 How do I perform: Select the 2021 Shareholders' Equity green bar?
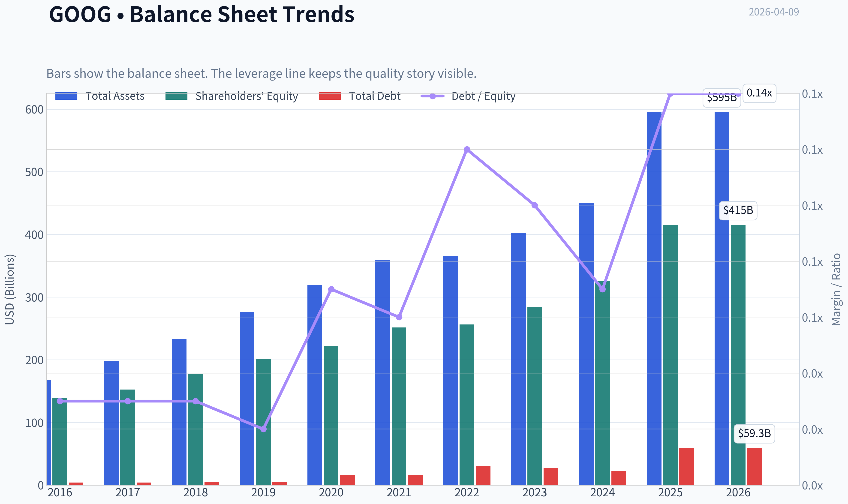(x=399, y=406)
